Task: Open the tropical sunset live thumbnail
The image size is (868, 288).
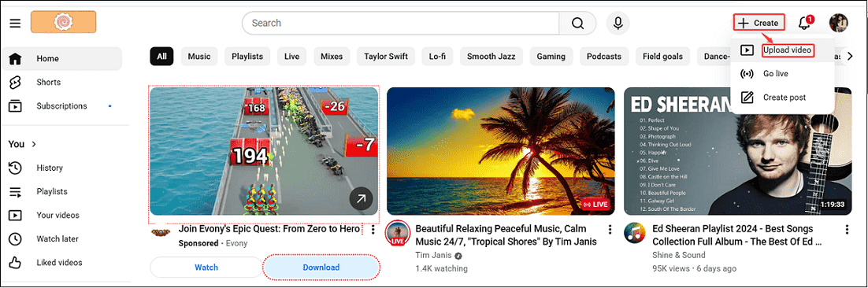Action: pyautogui.click(x=500, y=151)
